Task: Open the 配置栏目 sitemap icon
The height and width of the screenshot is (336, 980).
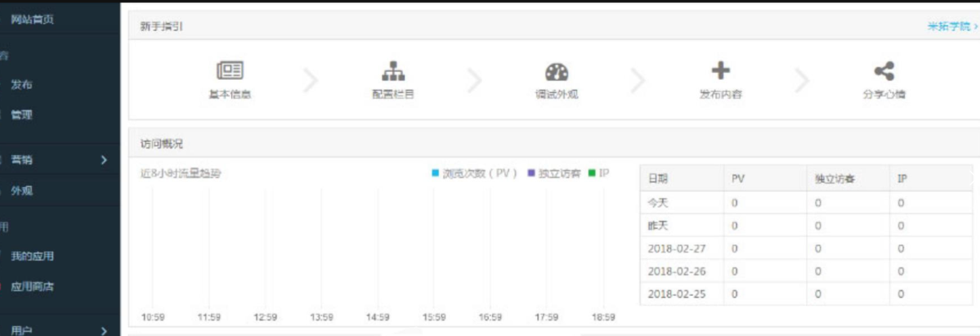Action: pyautogui.click(x=393, y=71)
